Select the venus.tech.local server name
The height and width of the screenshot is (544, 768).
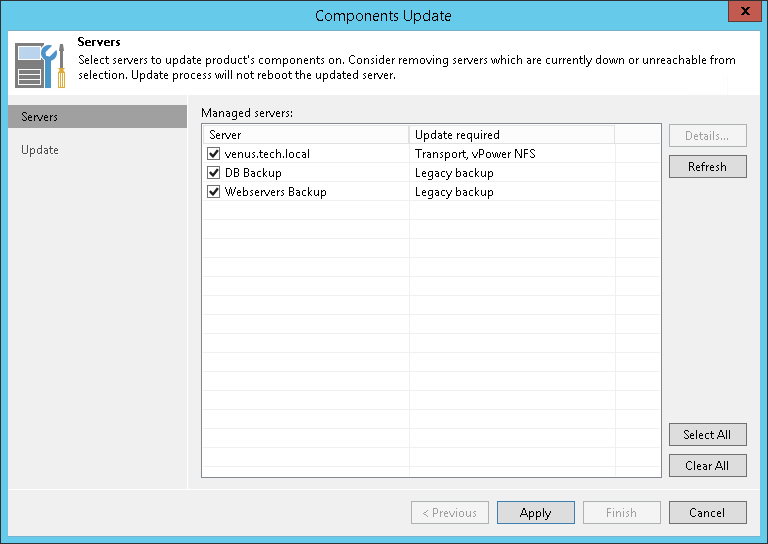267,154
